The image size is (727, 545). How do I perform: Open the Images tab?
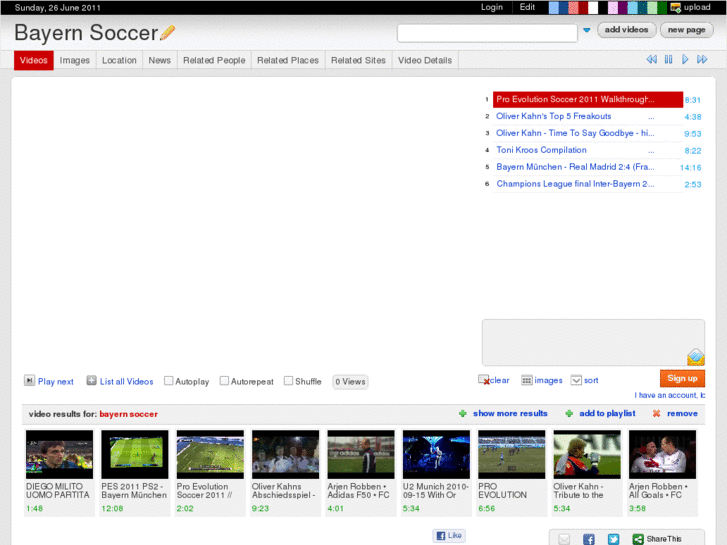75,60
